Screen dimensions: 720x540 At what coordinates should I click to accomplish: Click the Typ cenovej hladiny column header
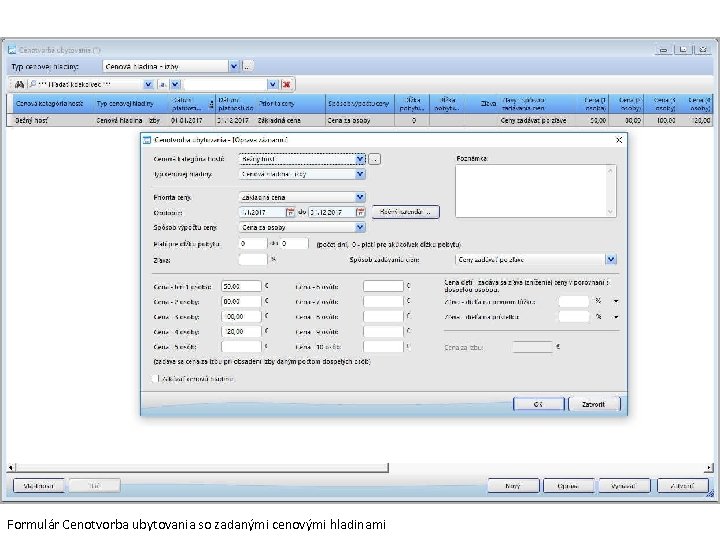tap(131, 104)
